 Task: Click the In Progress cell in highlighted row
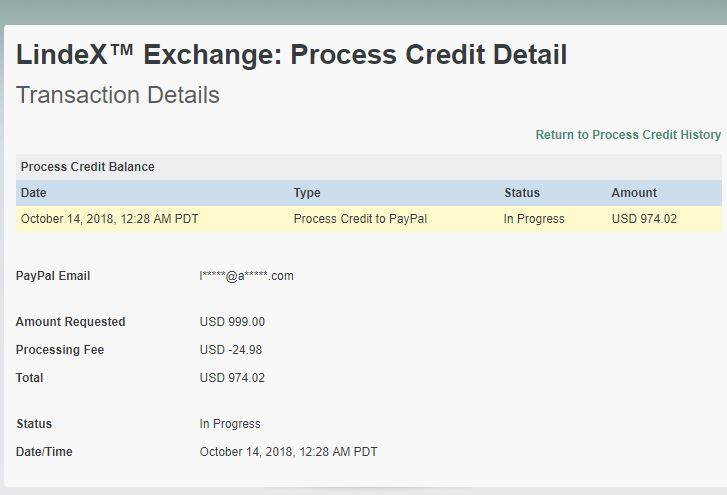pos(534,219)
